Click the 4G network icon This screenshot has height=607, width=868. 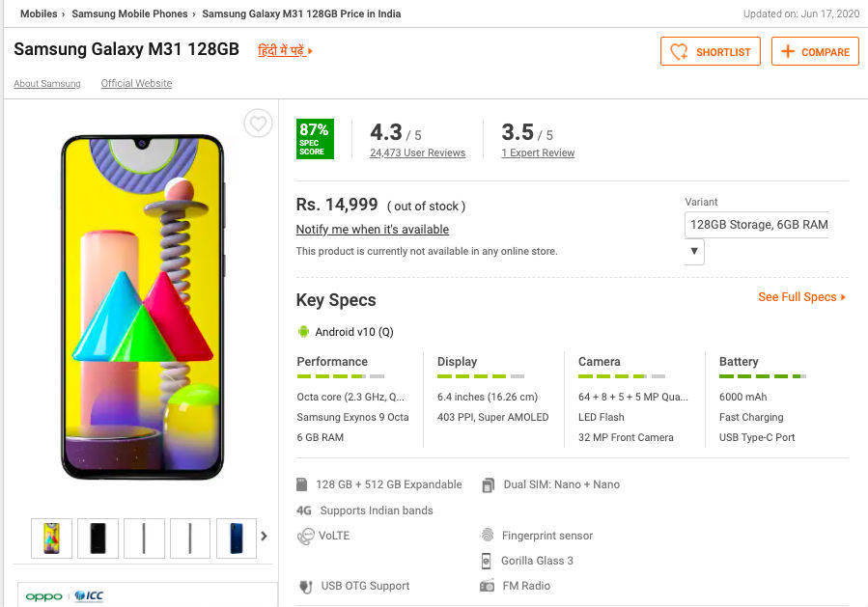coord(304,510)
